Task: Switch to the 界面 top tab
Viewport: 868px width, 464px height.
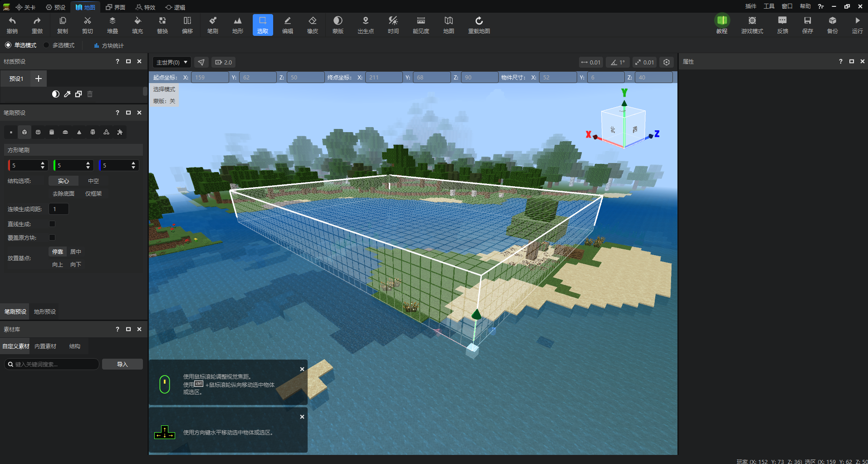Action: pyautogui.click(x=115, y=7)
